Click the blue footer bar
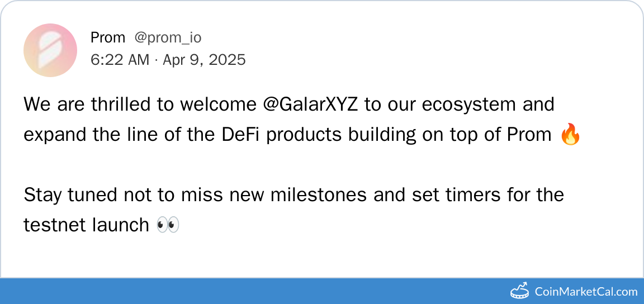 pos(252,291)
